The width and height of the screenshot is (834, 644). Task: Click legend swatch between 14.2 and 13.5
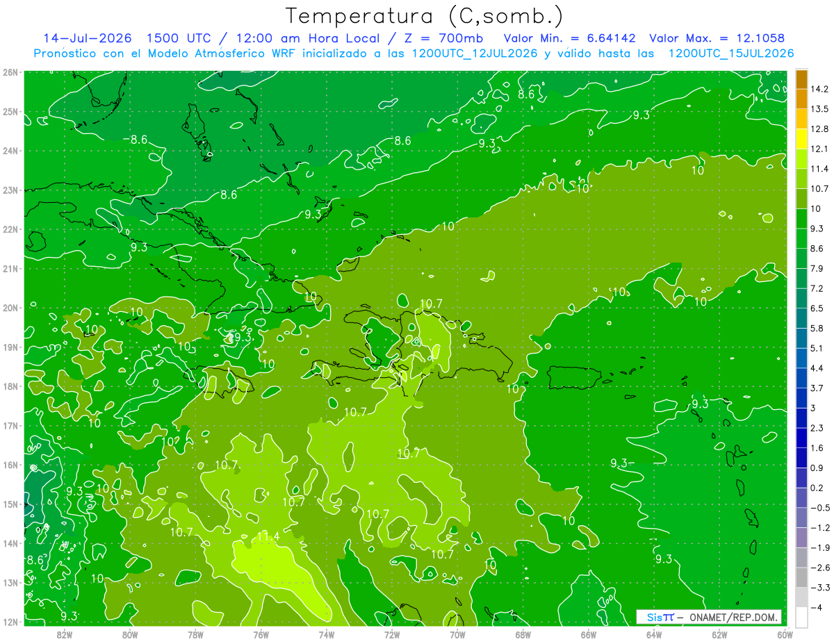(x=801, y=99)
